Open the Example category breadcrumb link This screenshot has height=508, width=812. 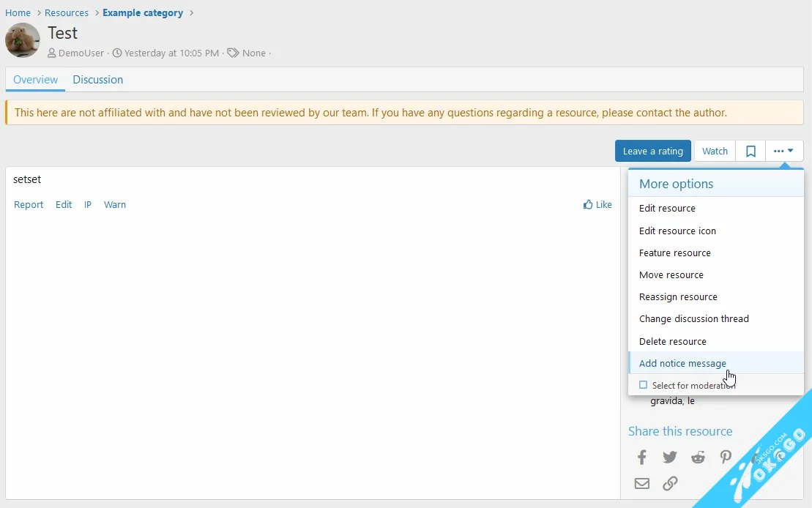point(143,12)
